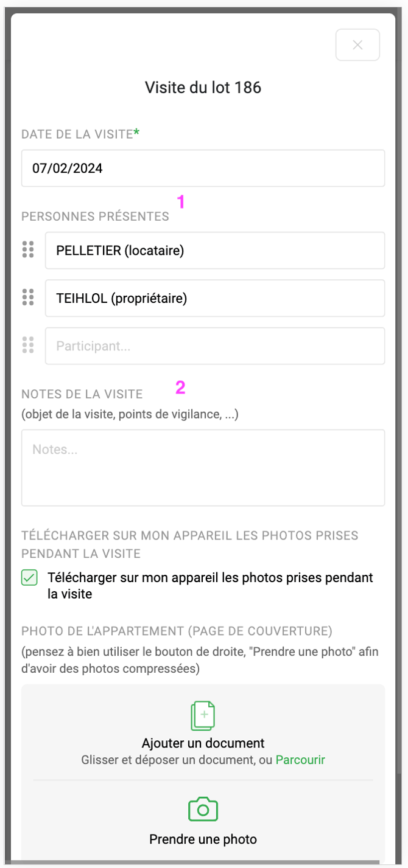The height and width of the screenshot is (868, 408).
Task: Click the drag handle next to empty Participant field
Action: coord(28,345)
